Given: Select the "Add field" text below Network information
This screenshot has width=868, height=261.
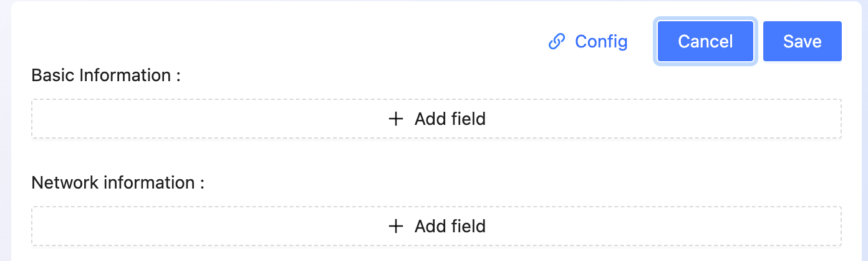Looking at the screenshot, I should coord(450,226).
